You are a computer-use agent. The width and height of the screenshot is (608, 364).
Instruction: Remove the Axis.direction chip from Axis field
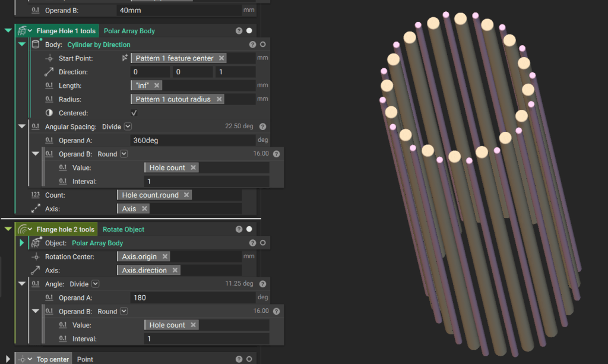(x=175, y=270)
